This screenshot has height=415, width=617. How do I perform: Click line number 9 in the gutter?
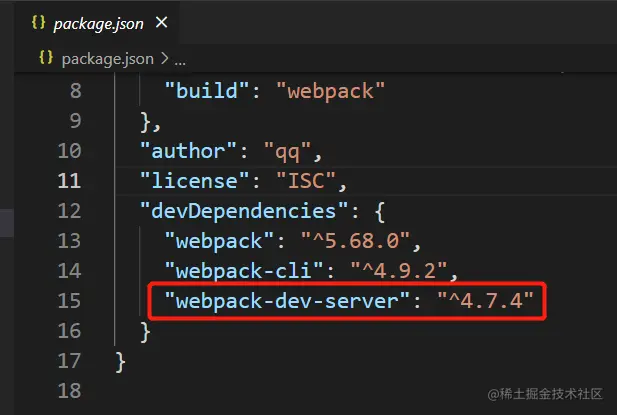[76, 121]
